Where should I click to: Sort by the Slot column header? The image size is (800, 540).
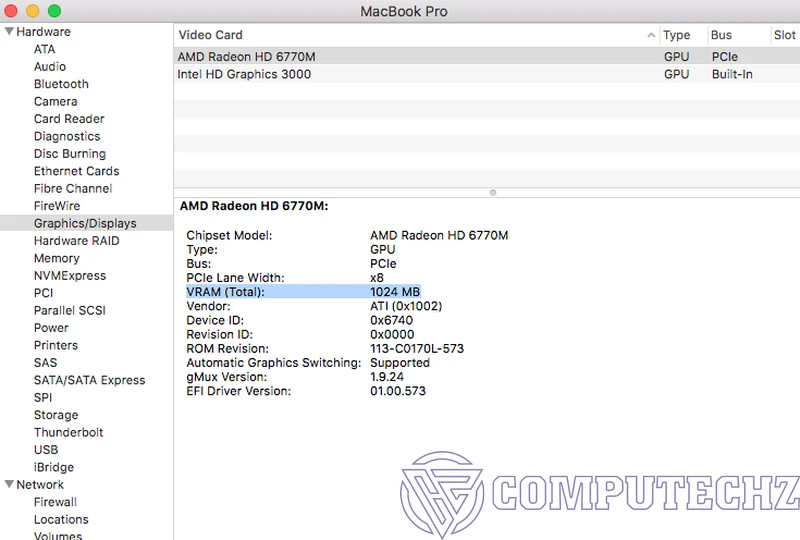pos(784,35)
